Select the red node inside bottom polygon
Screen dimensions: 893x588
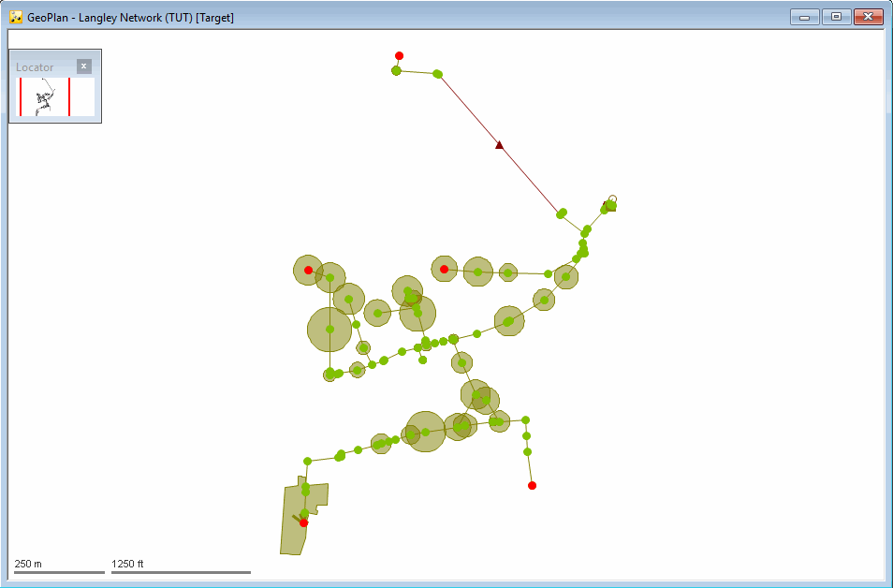coord(303,522)
